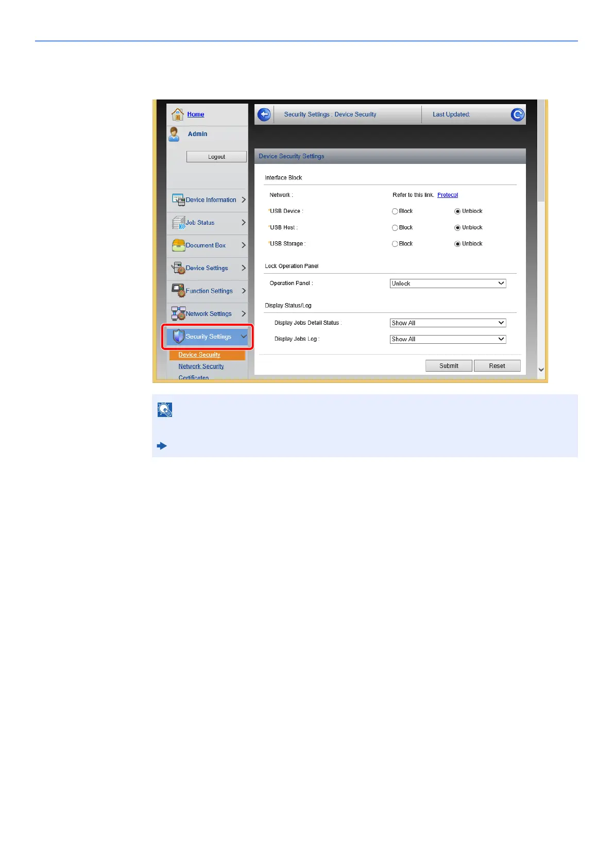
Task: Click the Device Settings icon
Action: tap(178, 268)
